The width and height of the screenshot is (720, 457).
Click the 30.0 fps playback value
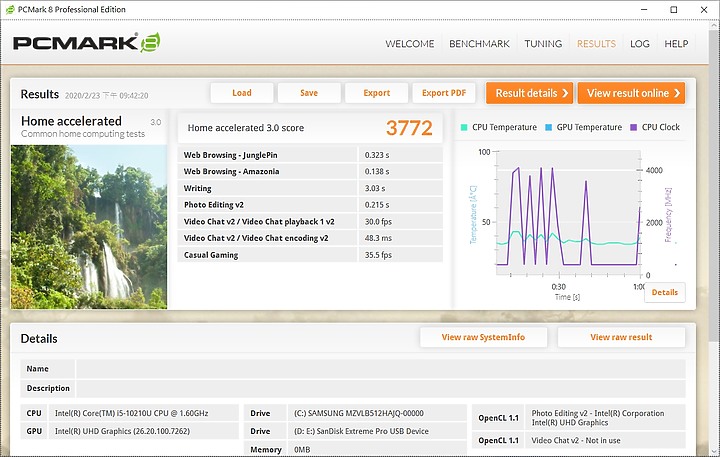(x=378, y=221)
